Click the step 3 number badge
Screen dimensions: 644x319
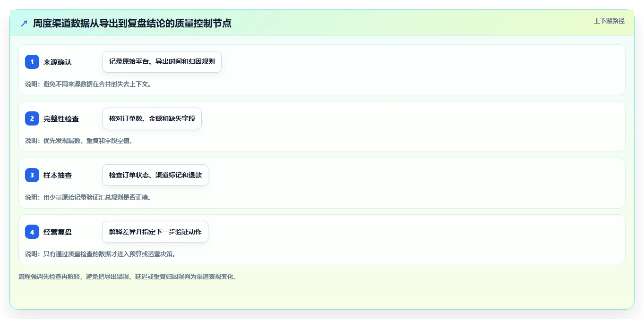pos(32,175)
